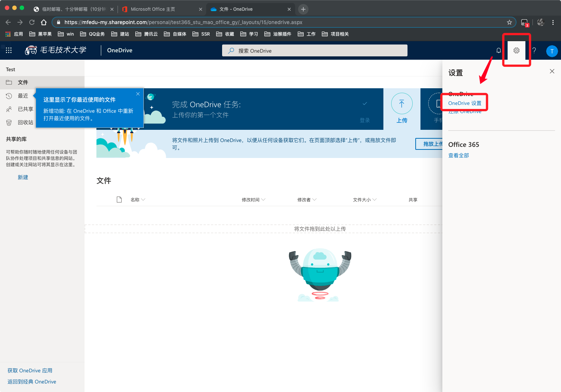
Task: Click the browser back arrow
Action: pos(8,22)
